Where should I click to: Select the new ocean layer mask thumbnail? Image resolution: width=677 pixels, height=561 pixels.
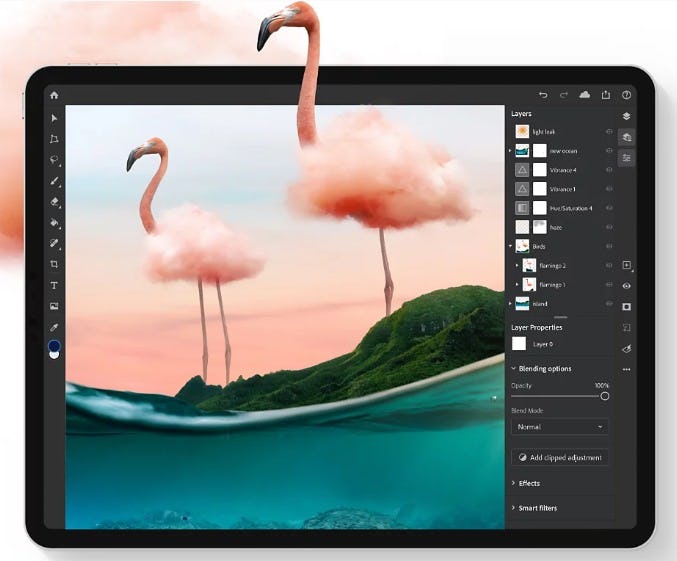tap(540, 151)
